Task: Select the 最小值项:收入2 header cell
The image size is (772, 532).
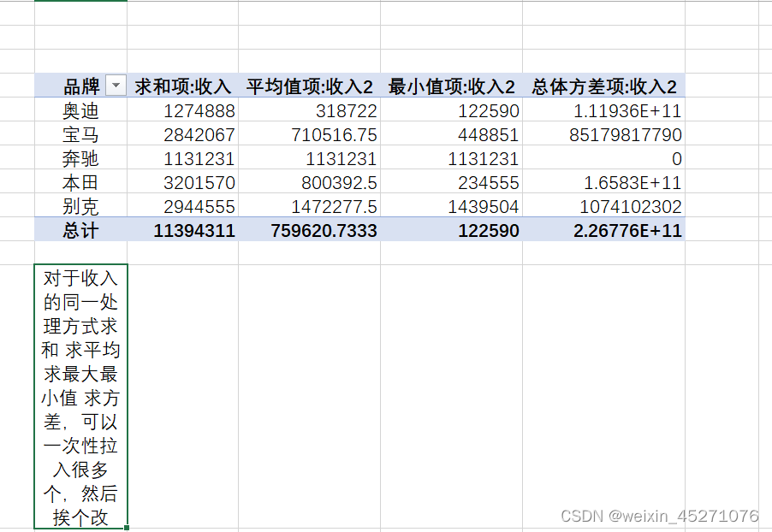Action: coord(452,86)
